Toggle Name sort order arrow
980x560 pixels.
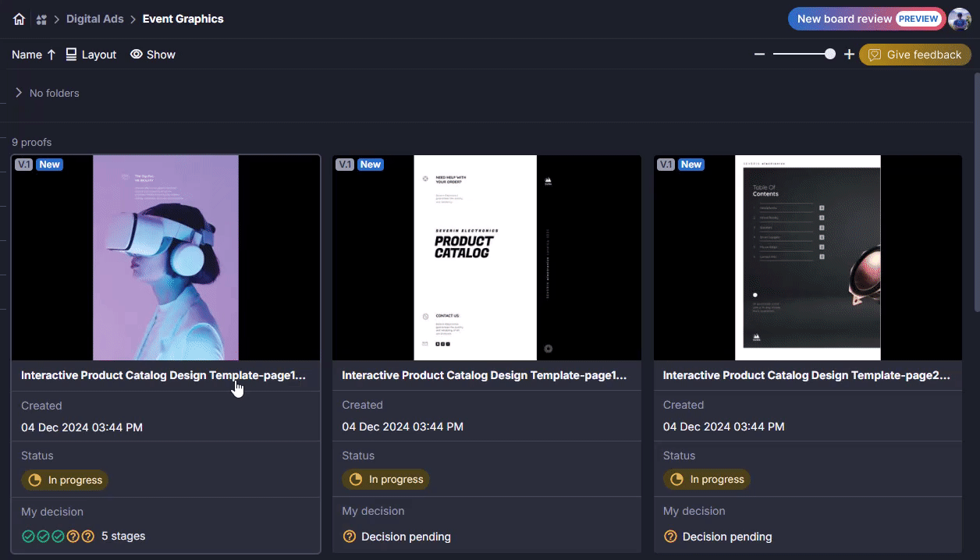coord(51,55)
